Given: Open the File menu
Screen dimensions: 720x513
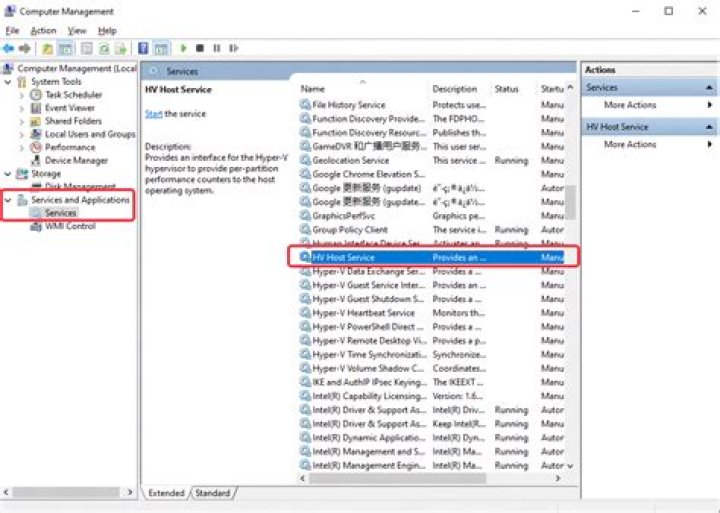Looking at the screenshot, I should coord(12,31).
